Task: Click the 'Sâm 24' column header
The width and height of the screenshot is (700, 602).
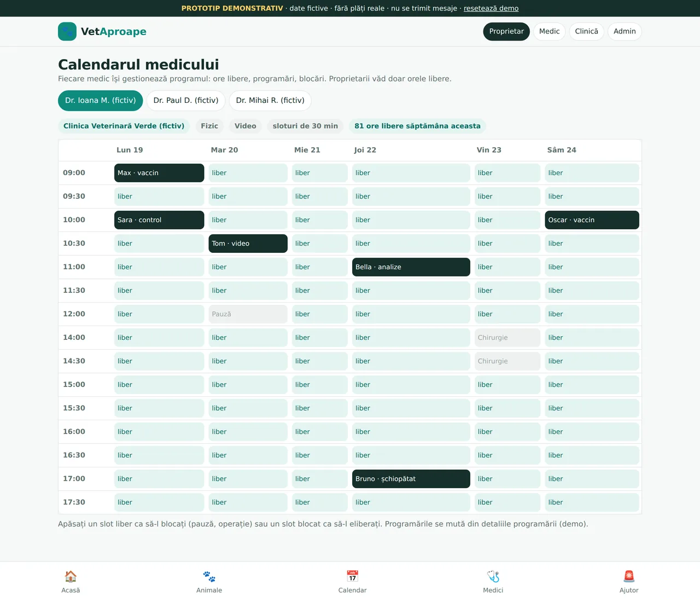Action: point(562,150)
